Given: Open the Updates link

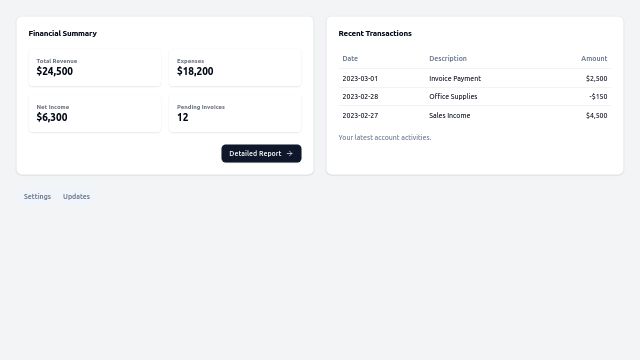Looking at the screenshot, I should click(76, 196).
